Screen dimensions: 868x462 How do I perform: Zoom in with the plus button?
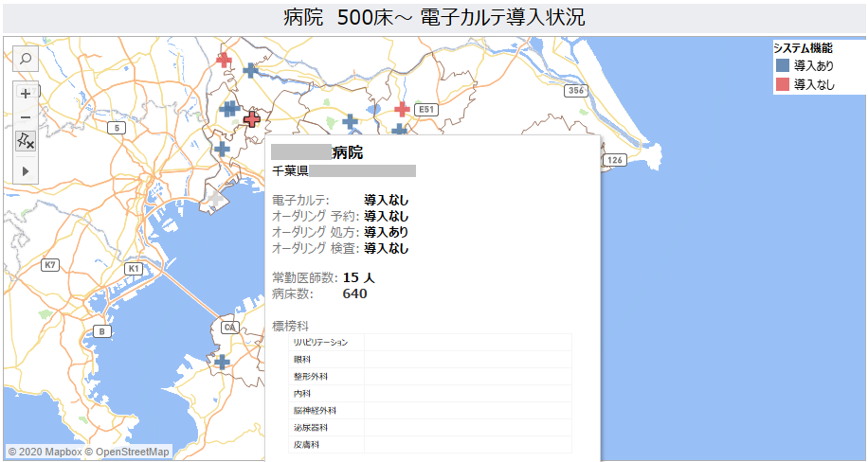[x=26, y=93]
